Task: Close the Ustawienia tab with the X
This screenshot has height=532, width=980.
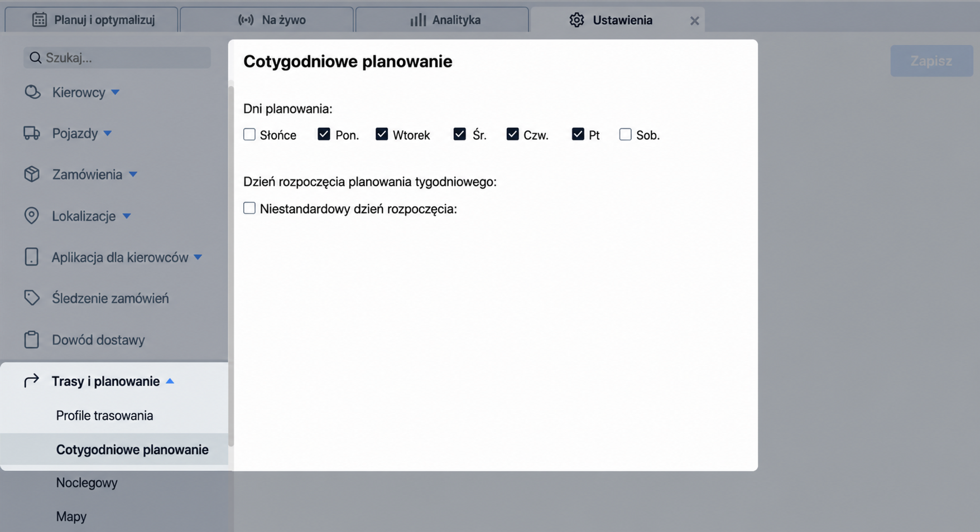Action: [x=694, y=21]
